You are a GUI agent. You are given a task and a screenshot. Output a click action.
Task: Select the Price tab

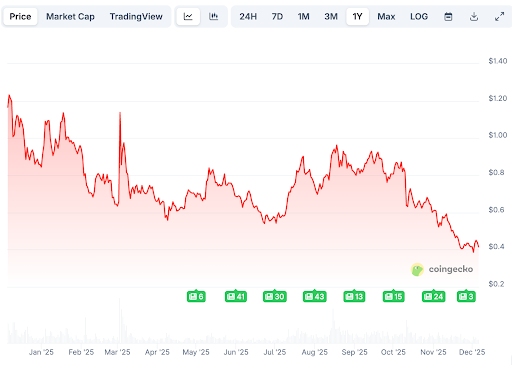20,16
